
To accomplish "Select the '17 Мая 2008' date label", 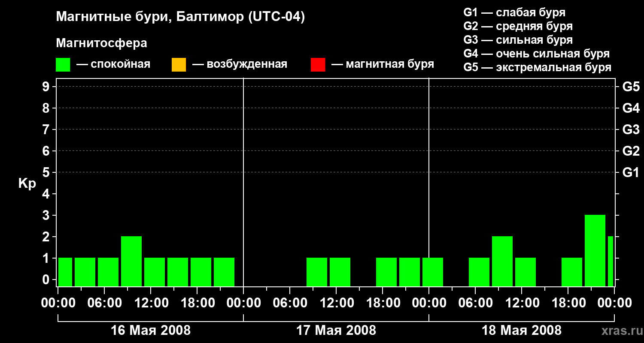I will (336, 330).
